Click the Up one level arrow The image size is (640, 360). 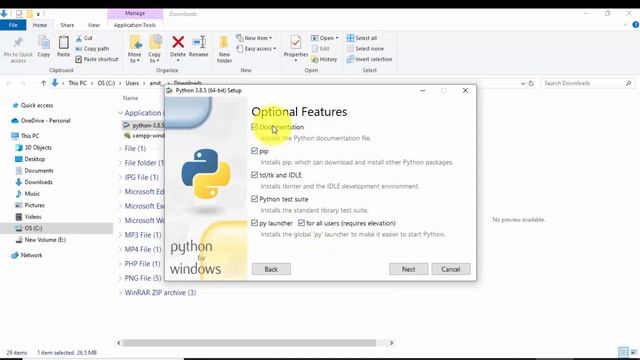point(43,83)
